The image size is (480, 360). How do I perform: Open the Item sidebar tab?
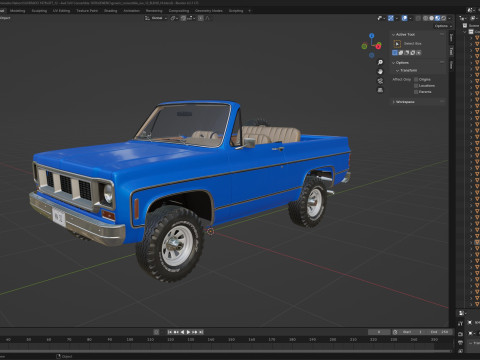click(x=451, y=38)
